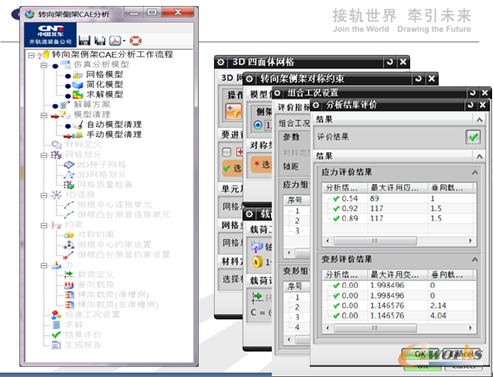Select 侧框凸台侧面连接单元 tree entry
This screenshot has height=377, width=493.
[124, 215]
